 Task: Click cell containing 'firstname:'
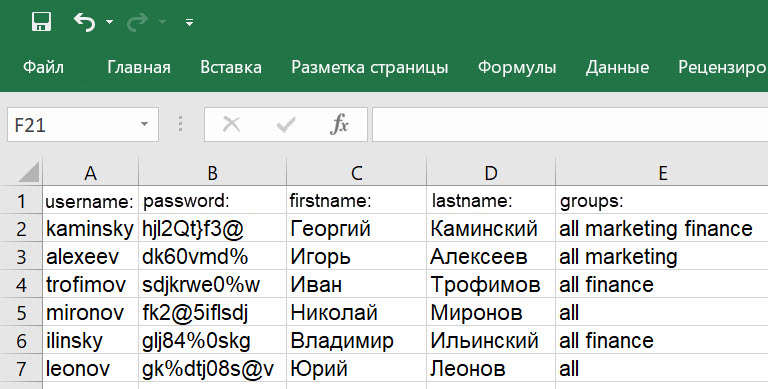coord(356,200)
